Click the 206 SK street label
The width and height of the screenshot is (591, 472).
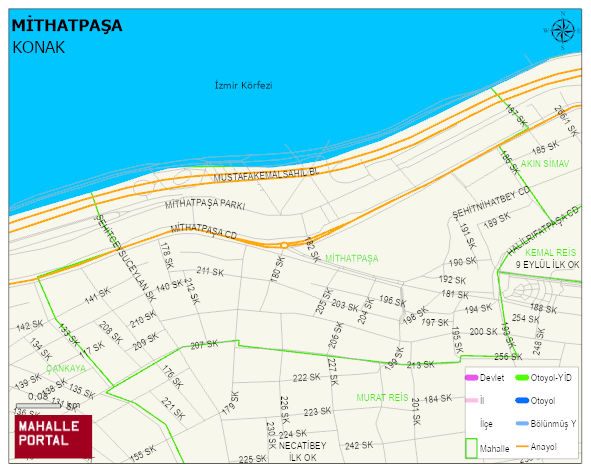tap(335, 335)
